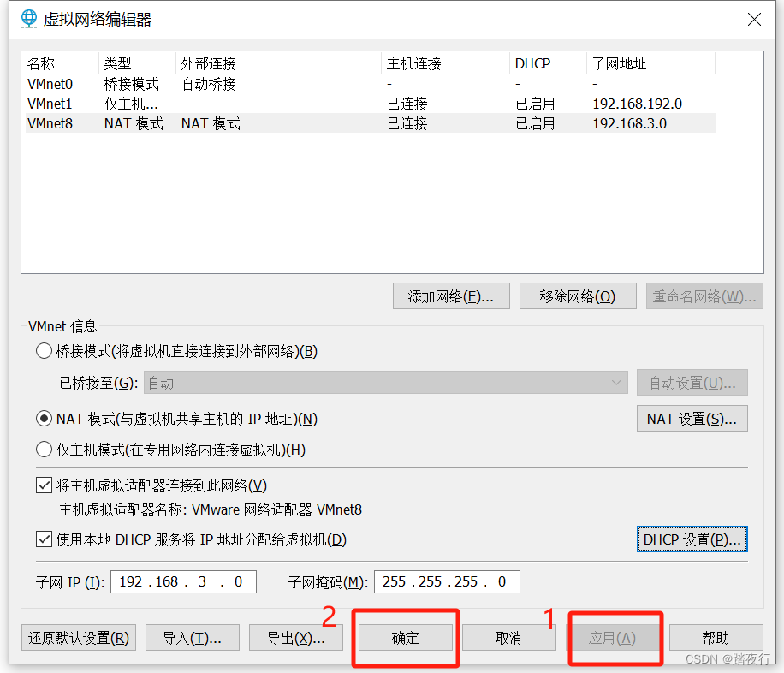
Task: Click 还原默认设置(R) button
Action: [x=79, y=638]
